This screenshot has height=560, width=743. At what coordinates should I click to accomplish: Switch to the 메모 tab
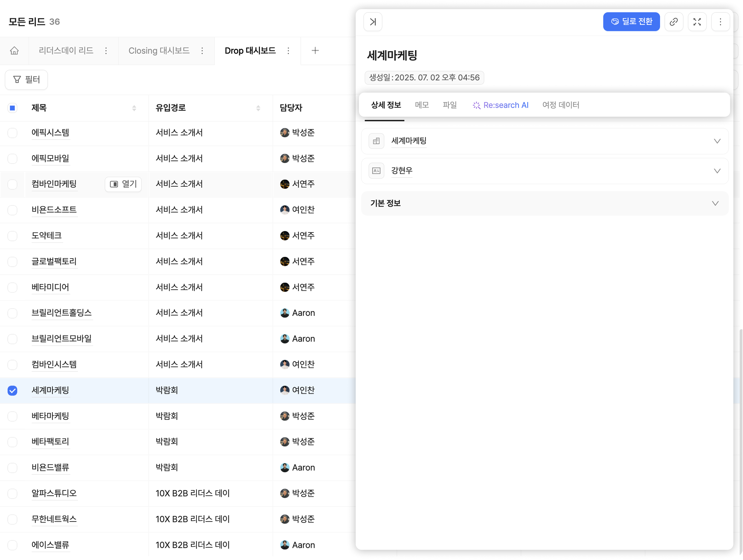coord(422,105)
